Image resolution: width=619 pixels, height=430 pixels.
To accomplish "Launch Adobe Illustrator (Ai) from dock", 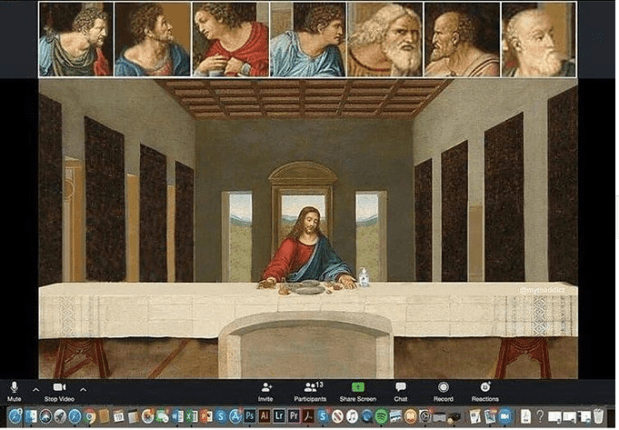I will (264, 416).
